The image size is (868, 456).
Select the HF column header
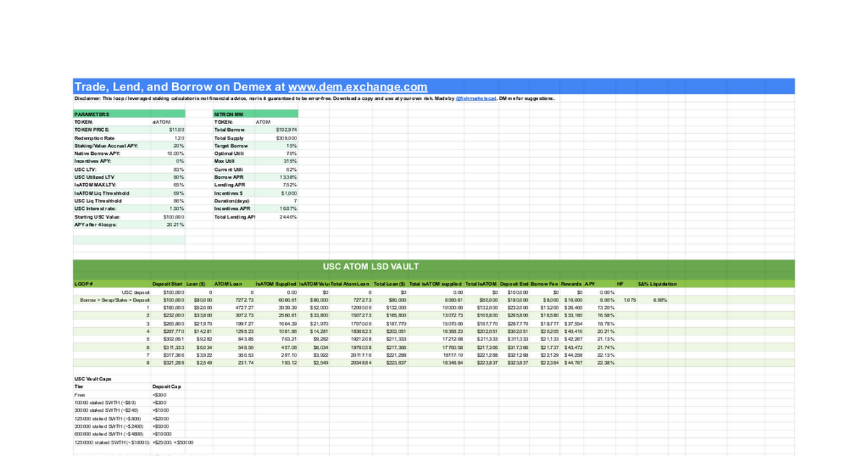(626, 284)
